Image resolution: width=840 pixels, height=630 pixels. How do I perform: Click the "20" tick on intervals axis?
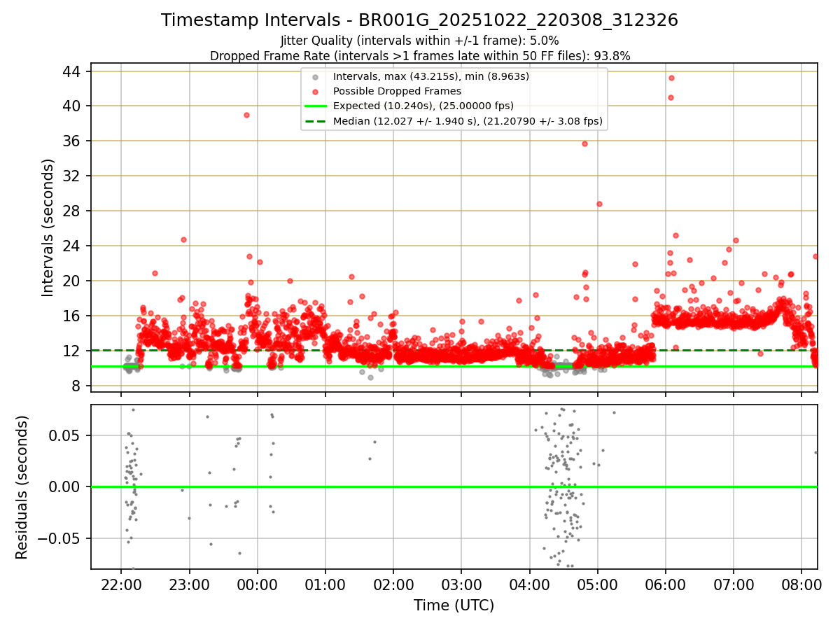tap(73, 281)
